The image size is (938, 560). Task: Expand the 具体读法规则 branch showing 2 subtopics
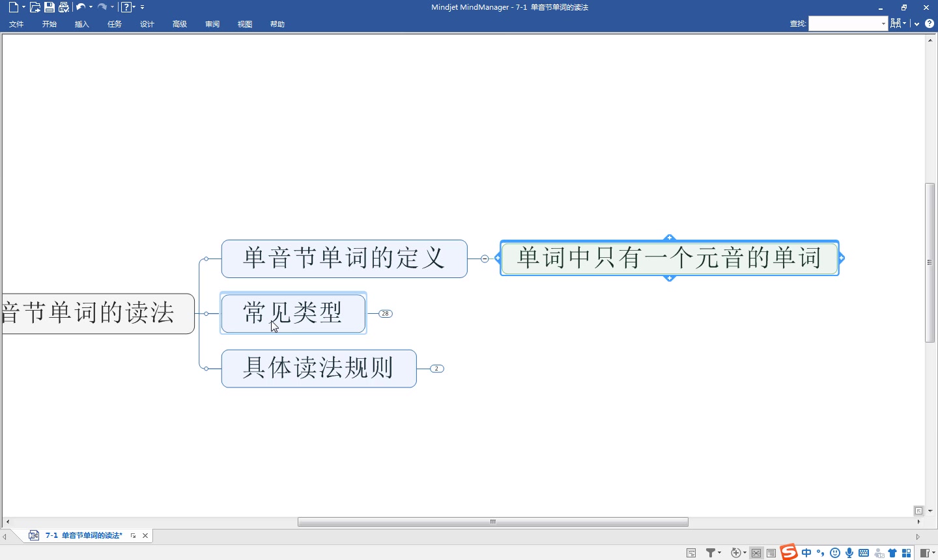tap(436, 369)
